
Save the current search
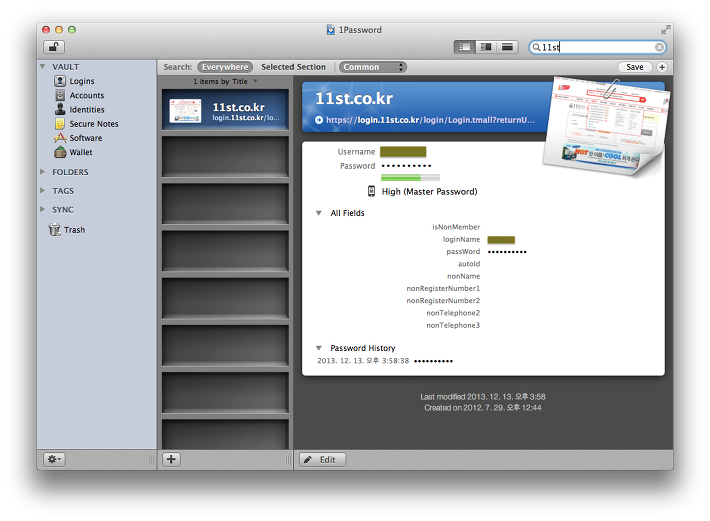tap(634, 67)
